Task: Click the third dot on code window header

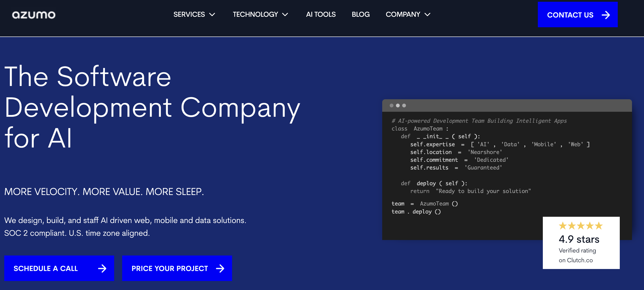Action: pyautogui.click(x=404, y=105)
